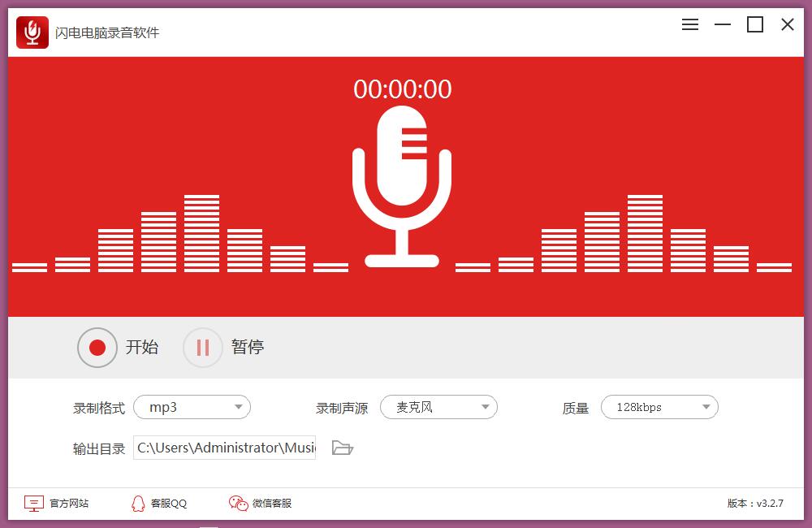Expand the 麦克风 recording source dropdown
The image size is (812, 528).
point(438,407)
